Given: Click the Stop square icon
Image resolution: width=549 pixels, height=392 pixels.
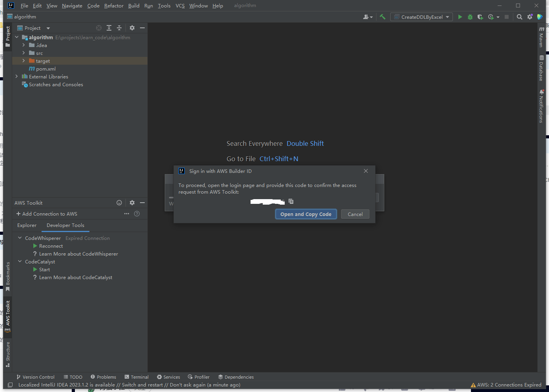Looking at the screenshot, I should (507, 17).
